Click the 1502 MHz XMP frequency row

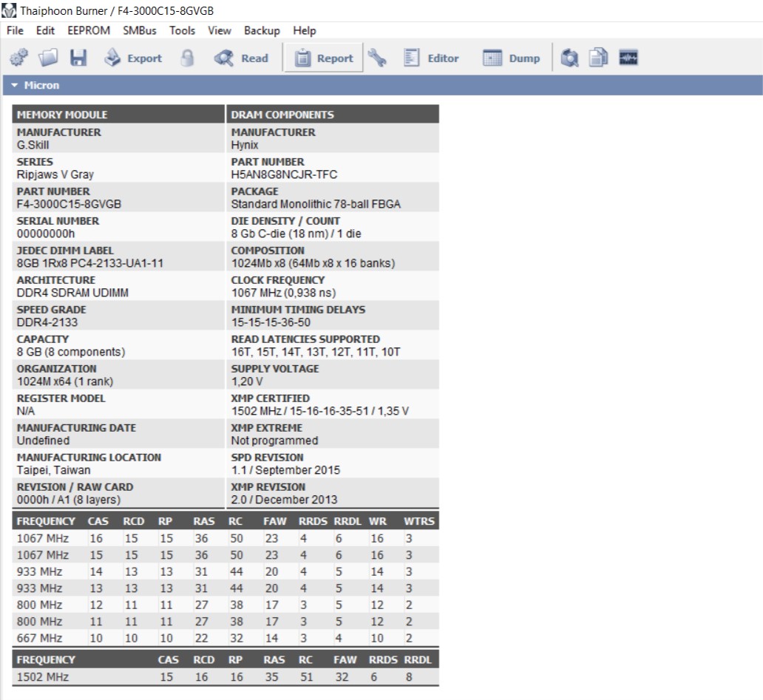click(x=225, y=676)
